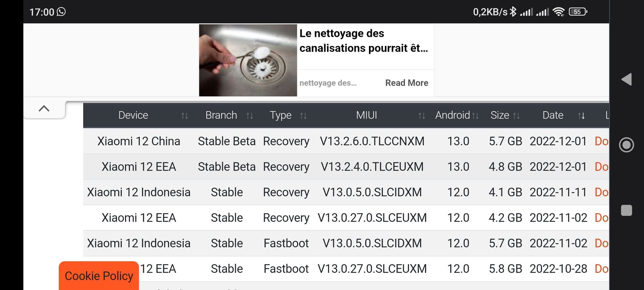Sort the table by Device column arrows
Image resolution: width=644 pixels, height=290 pixels.
click(x=184, y=116)
